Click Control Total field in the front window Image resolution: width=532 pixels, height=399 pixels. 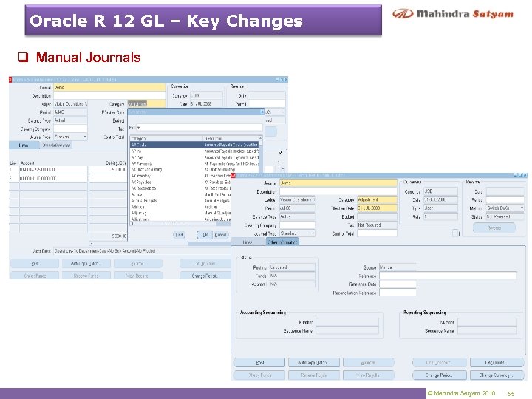point(378,233)
